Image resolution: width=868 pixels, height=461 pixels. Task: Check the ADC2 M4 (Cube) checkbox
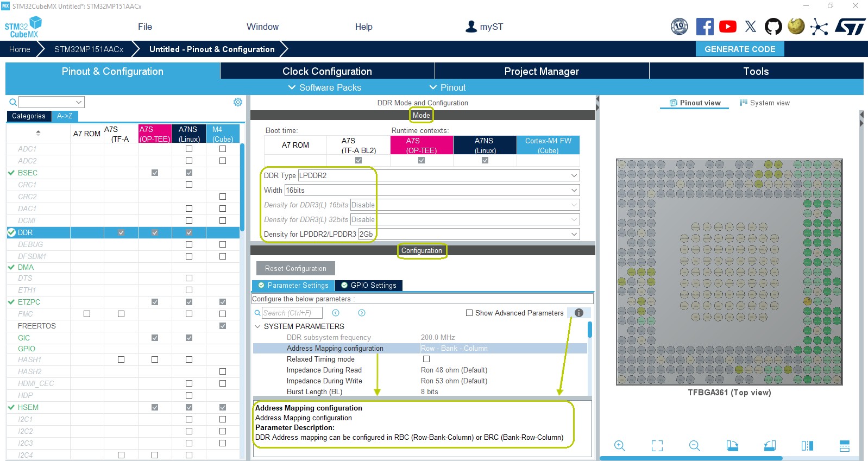point(223,161)
